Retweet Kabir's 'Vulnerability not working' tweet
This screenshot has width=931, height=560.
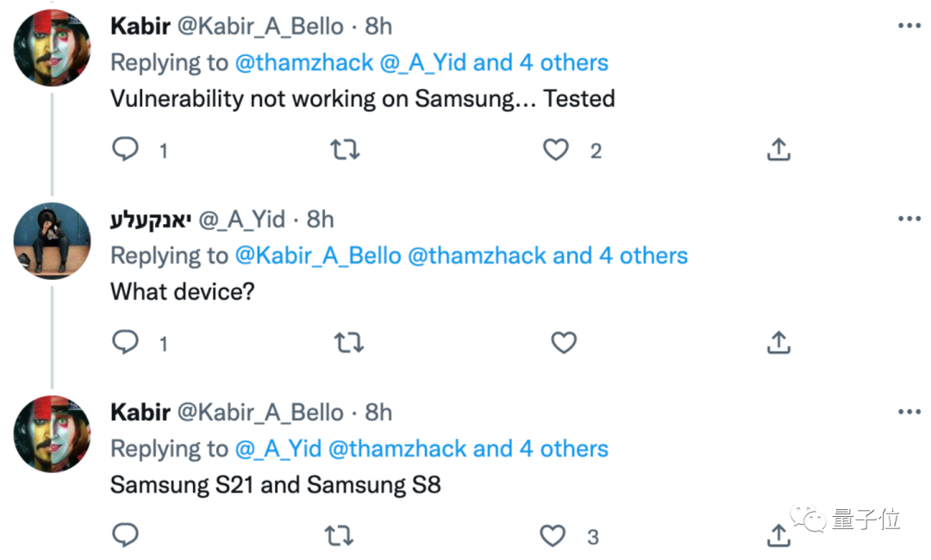(x=346, y=150)
